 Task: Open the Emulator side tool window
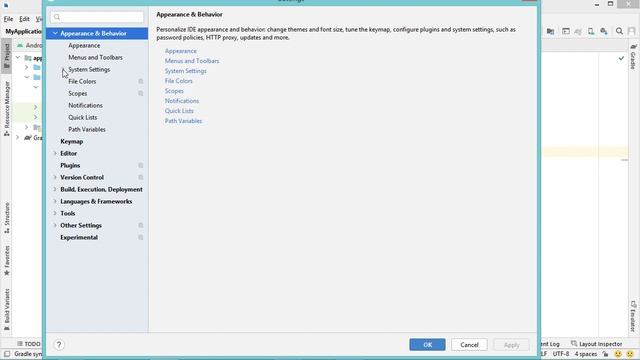pyautogui.click(x=633, y=316)
